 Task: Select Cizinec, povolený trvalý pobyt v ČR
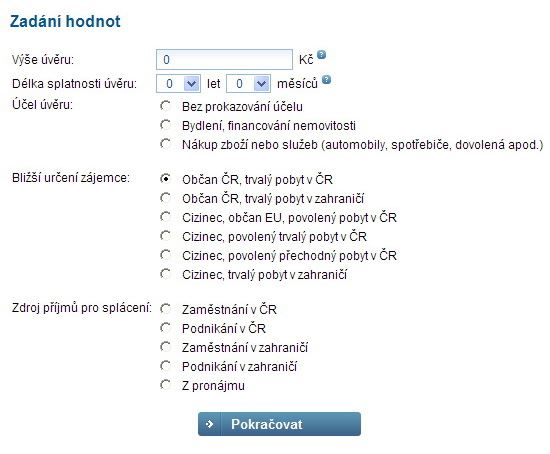click(165, 236)
